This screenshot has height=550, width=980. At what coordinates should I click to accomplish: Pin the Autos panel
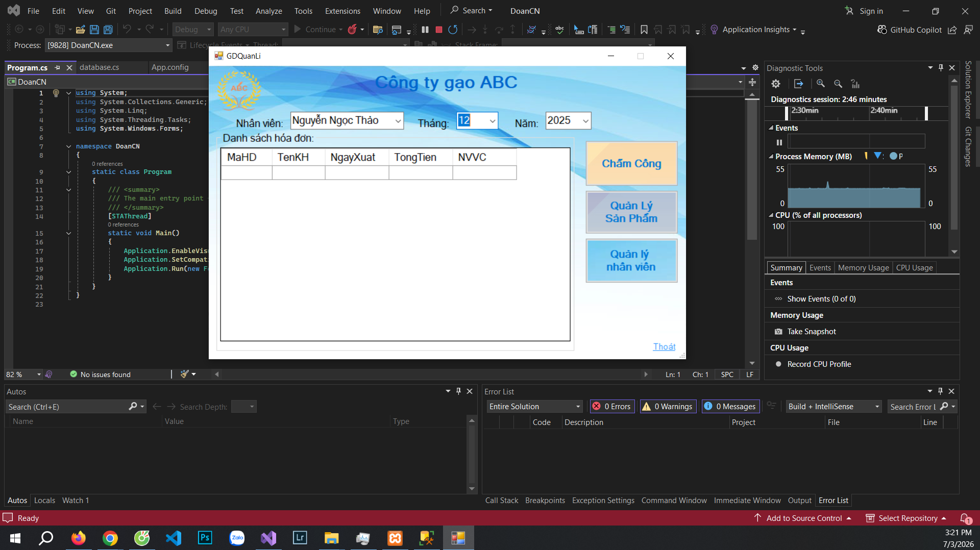pos(458,391)
